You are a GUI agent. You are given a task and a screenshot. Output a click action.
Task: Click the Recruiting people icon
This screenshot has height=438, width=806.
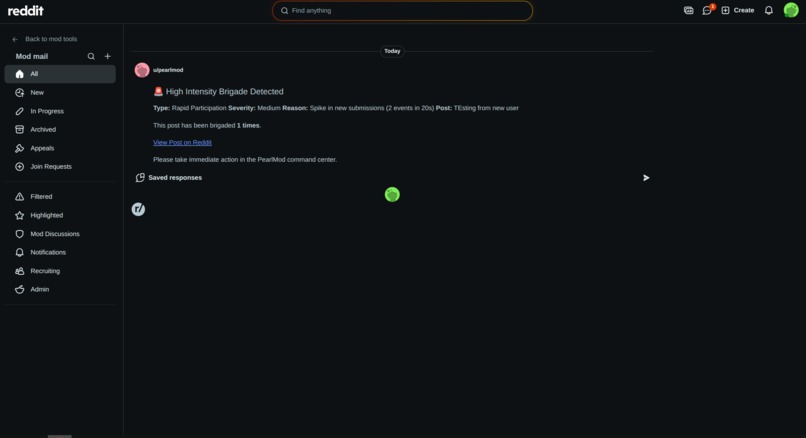click(x=20, y=271)
